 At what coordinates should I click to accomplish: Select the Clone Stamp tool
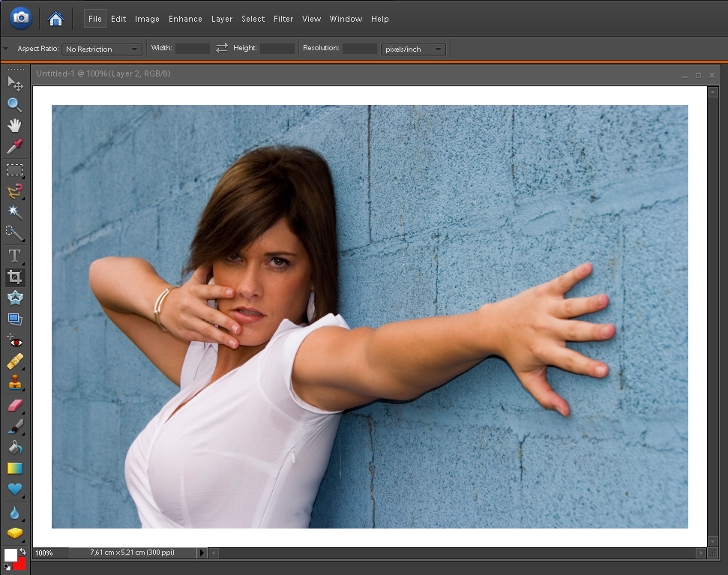point(14,383)
